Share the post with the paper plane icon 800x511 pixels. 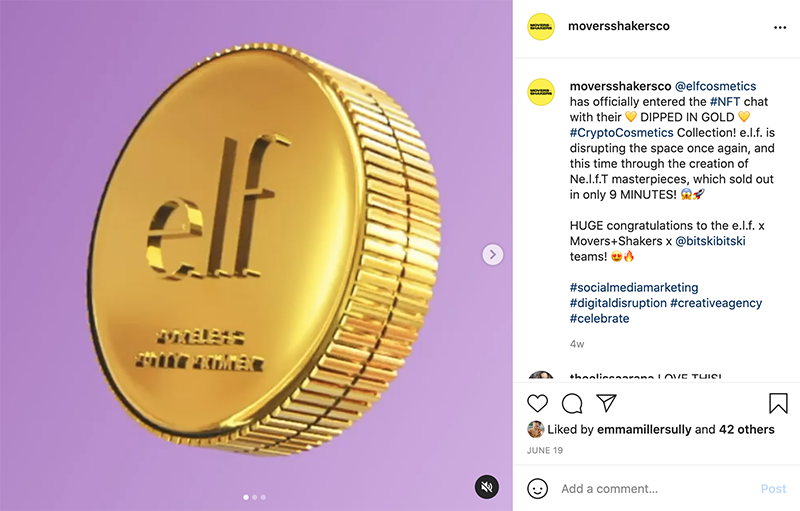click(606, 403)
